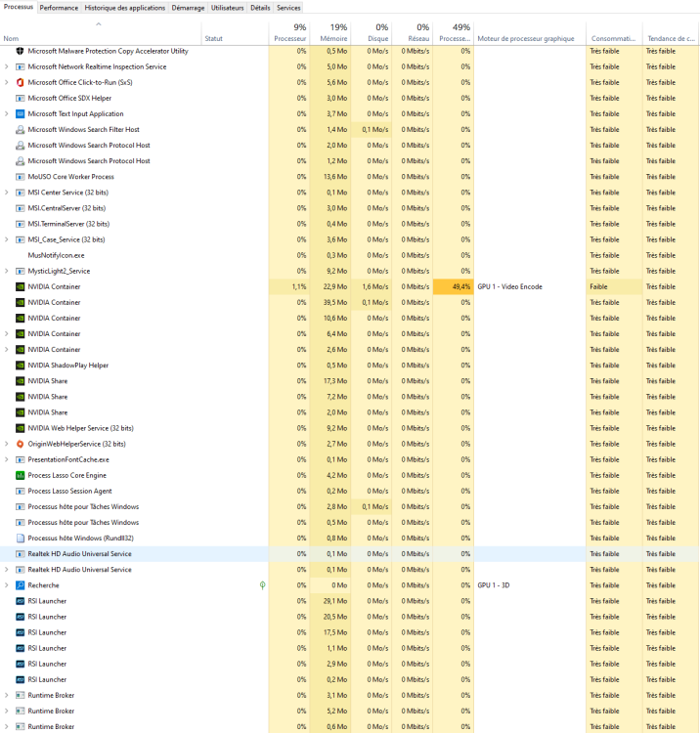The height and width of the screenshot is (733, 700).
Task: Expand the MysticLight2_Service entry
Action: click(x=7, y=271)
